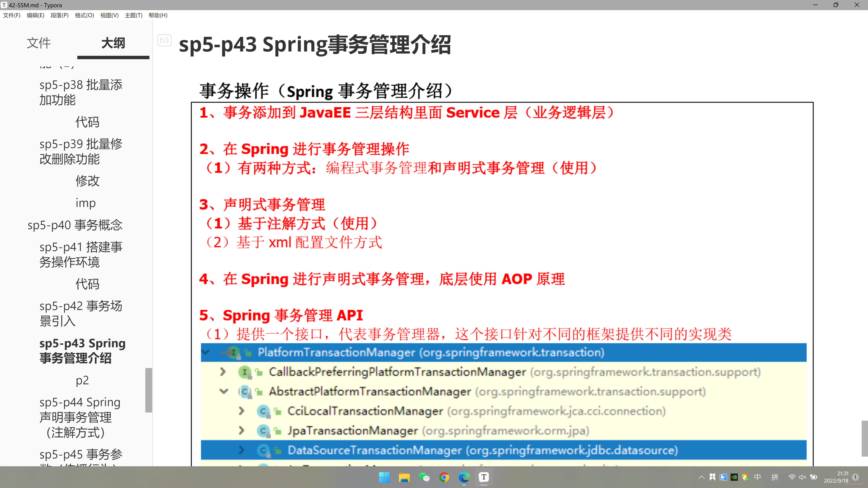The width and height of the screenshot is (868, 488).
Task: Click the h3 heading level badge
Action: (x=164, y=40)
